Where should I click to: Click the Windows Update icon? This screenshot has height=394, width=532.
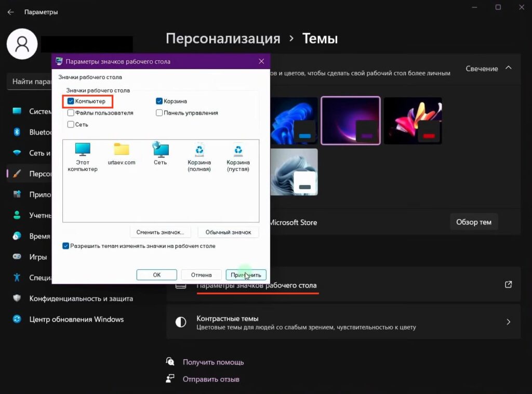pos(17,319)
